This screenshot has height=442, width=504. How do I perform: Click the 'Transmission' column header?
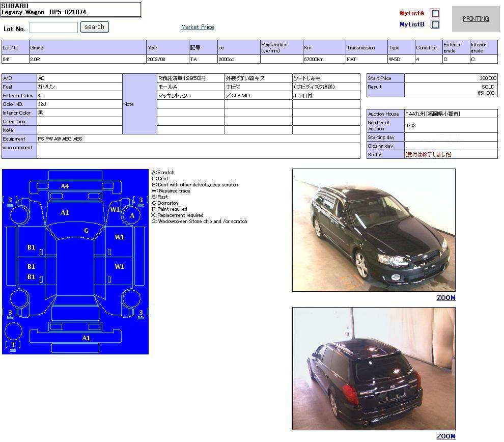pos(367,47)
